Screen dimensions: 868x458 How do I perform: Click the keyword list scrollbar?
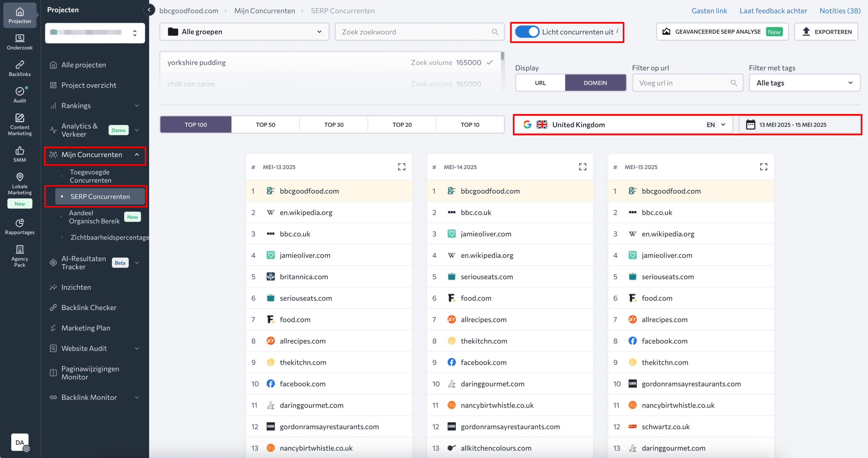tap(502, 56)
